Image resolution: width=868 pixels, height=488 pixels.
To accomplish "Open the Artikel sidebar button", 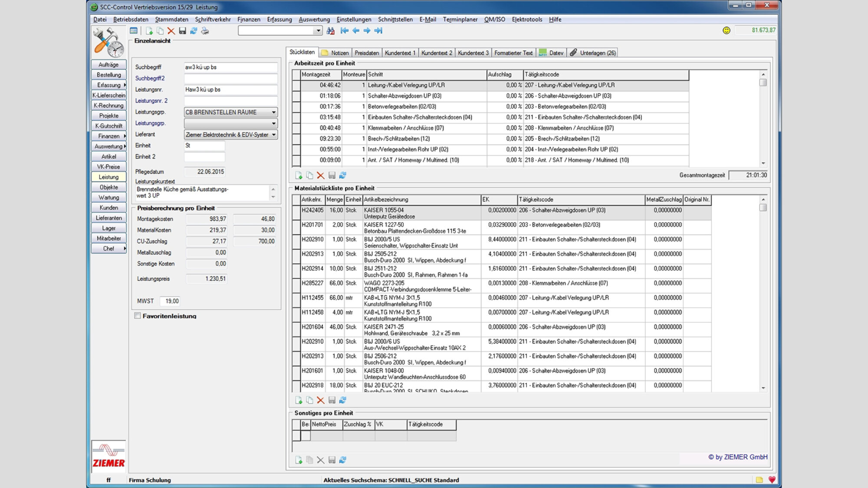I will [x=108, y=156].
